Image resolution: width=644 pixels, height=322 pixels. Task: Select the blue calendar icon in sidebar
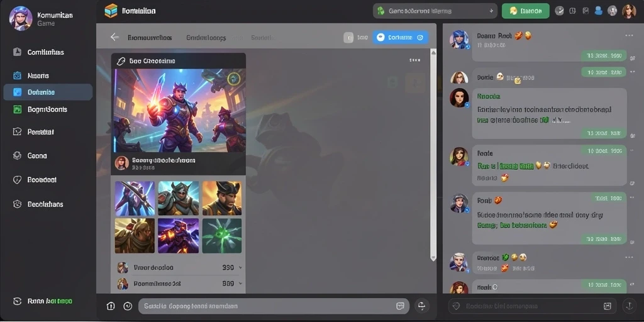17,75
